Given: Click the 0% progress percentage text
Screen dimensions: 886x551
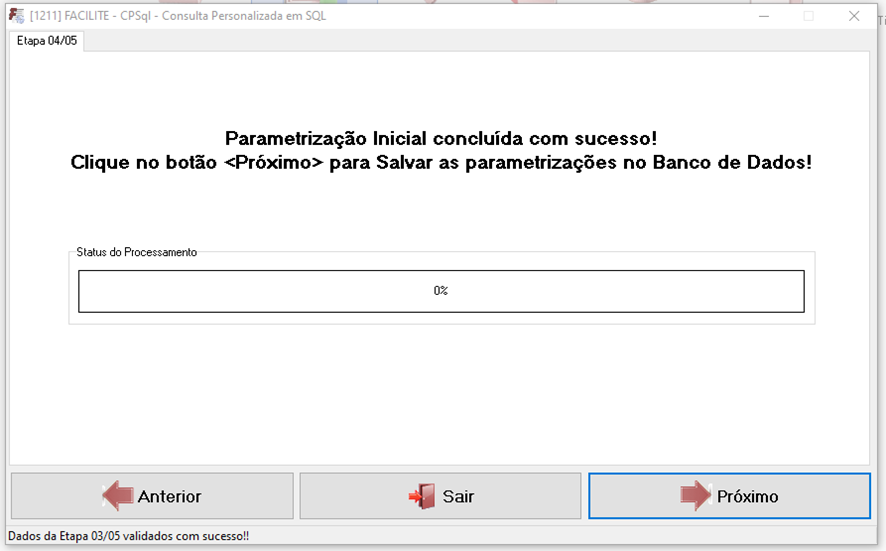Looking at the screenshot, I should (x=441, y=291).
